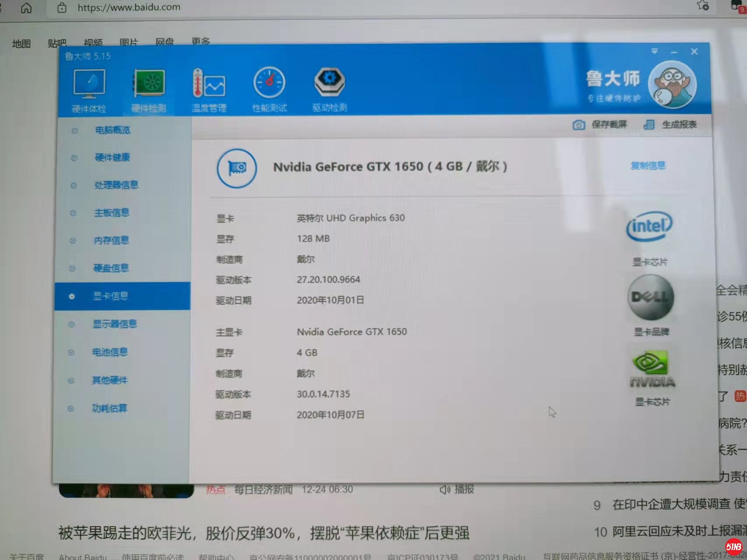
Task: Select 显示器信息 in the sidebar
Action: point(115,324)
